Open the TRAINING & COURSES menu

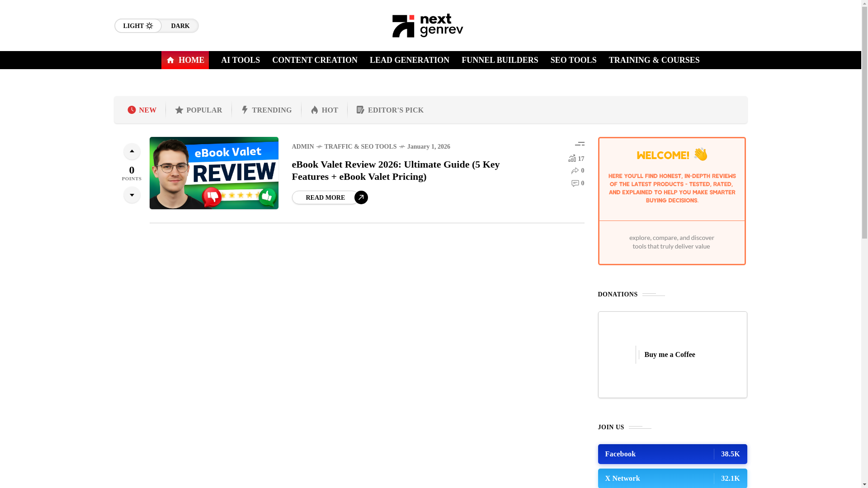tap(654, 60)
